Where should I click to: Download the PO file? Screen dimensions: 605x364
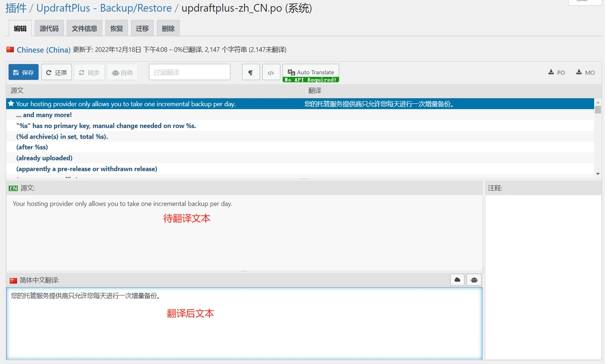click(x=556, y=72)
